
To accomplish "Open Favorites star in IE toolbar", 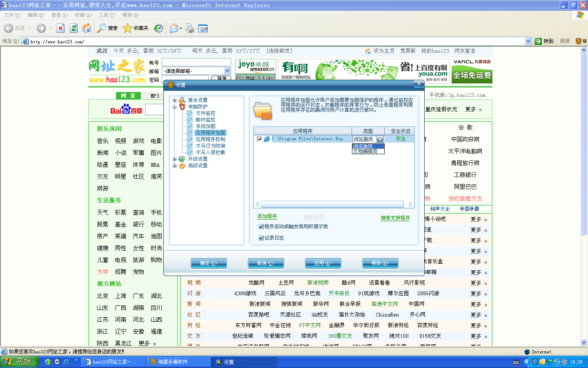I will coord(127,28).
